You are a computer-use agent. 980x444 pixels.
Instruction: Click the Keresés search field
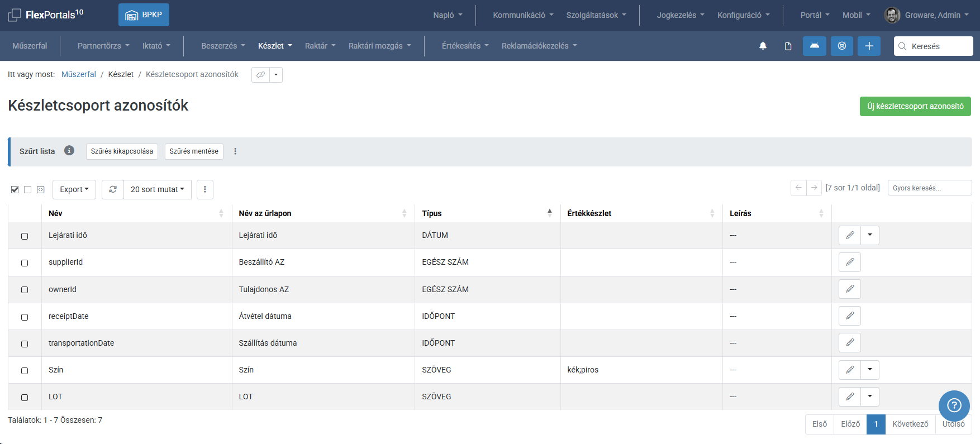point(934,46)
